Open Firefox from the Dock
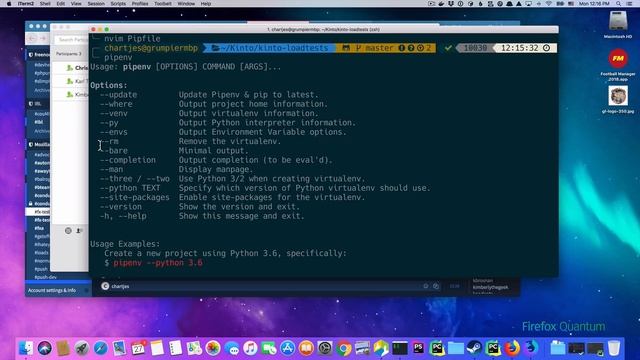The height and width of the screenshot is (360, 640). (x=512, y=348)
